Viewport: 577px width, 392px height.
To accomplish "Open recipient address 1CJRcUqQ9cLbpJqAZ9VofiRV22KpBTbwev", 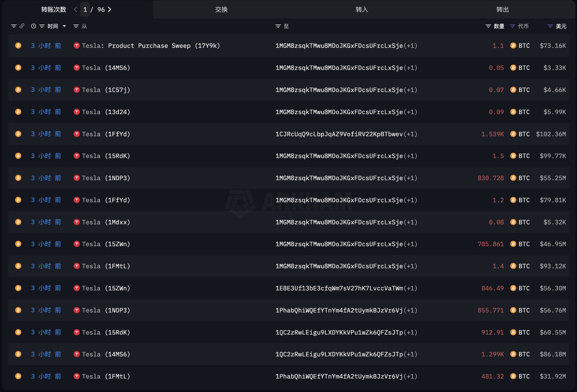I will click(339, 134).
